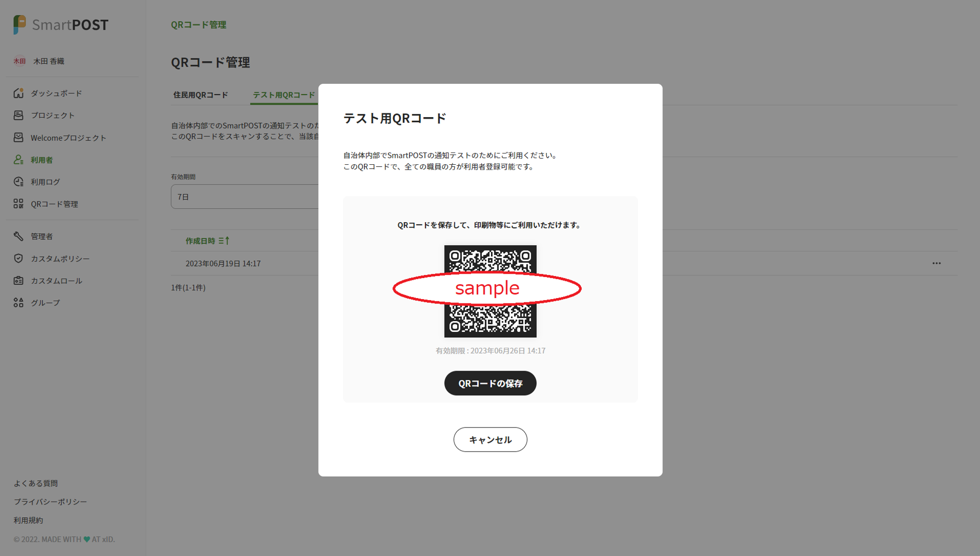Click the カスタムロール badge icon

pyautogui.click(x=19, y=281)
